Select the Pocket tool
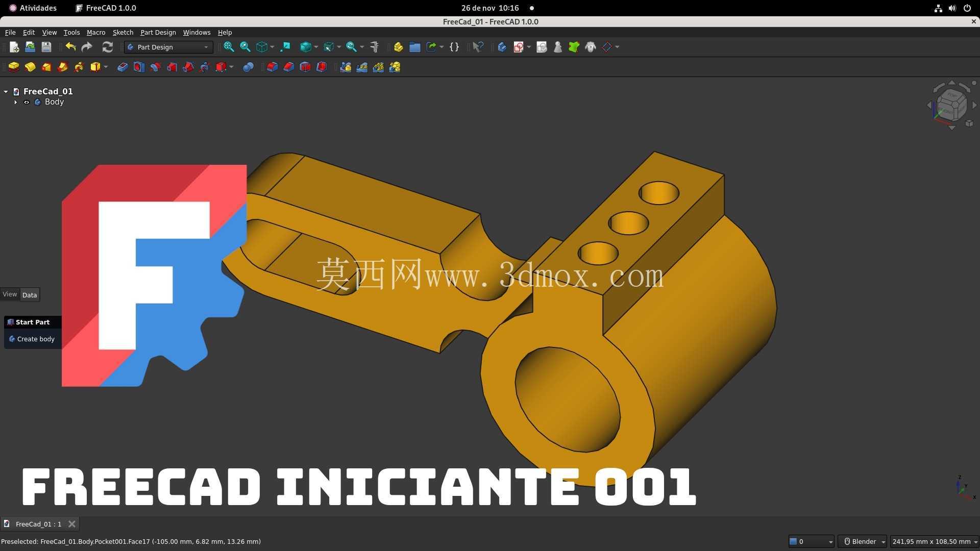Viewport: 980px width, 551px height. tap(122, 67)
